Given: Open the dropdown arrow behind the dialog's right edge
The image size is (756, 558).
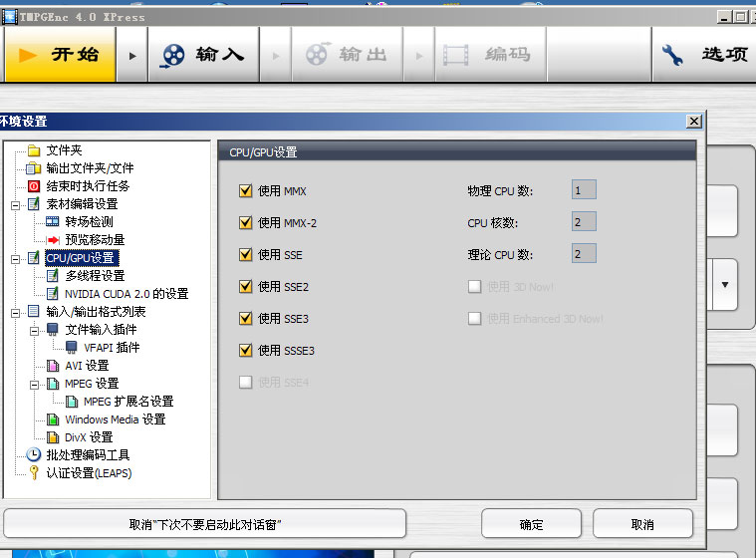Looking at the screenshot, I should click(725, 285).
